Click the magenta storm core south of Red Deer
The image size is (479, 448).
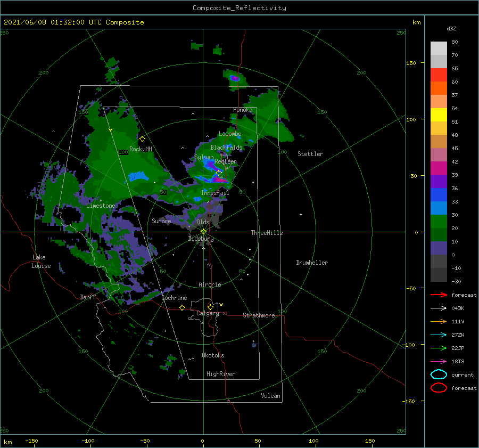click(220, 180)
